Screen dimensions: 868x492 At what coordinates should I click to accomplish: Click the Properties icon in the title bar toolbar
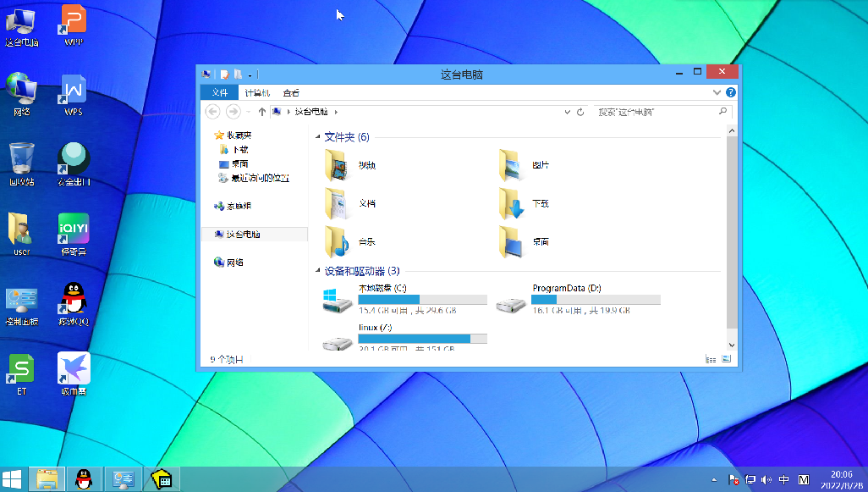(x=224, y=75)
